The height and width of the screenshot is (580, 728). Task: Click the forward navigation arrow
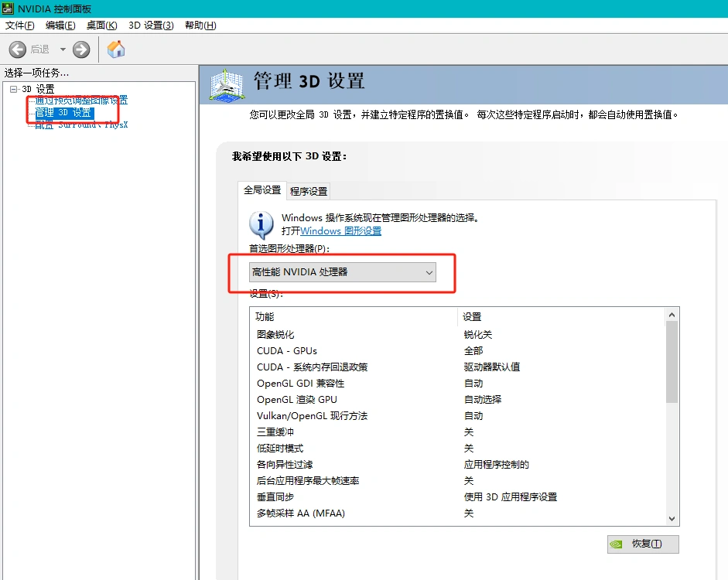[80, 49]
